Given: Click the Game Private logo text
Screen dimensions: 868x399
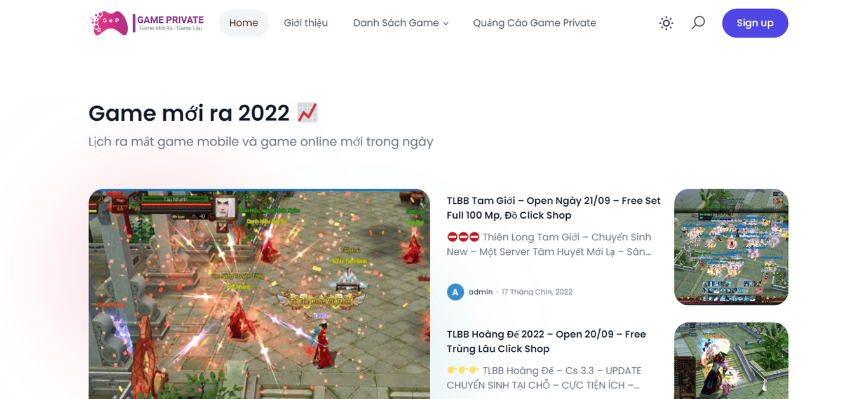Looking at the screenshot, I should coord(170,23).
